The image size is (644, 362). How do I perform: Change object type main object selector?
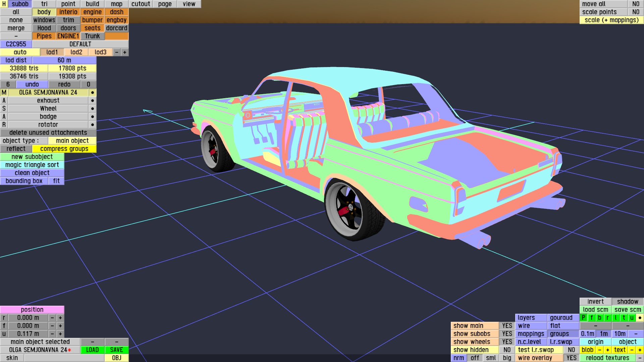(72, 141)
